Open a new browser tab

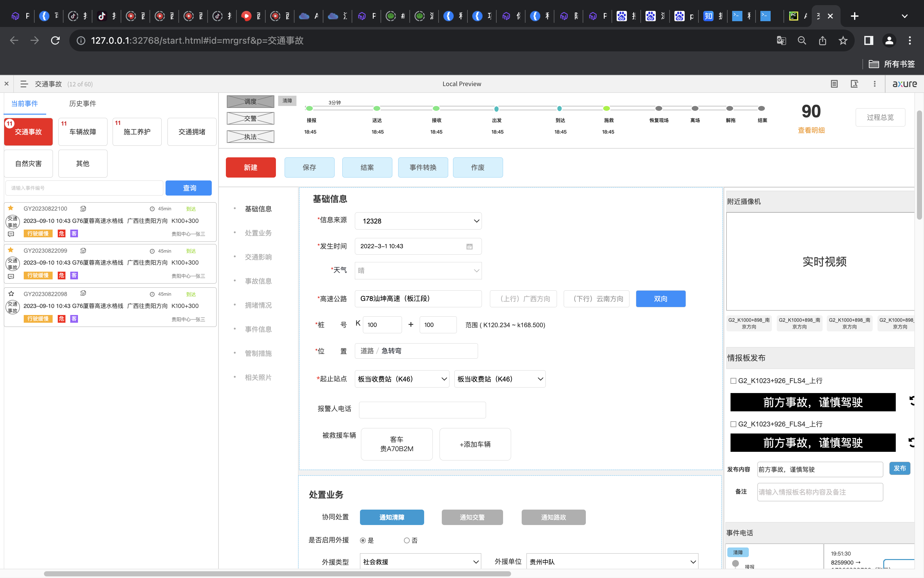point(855,16)
